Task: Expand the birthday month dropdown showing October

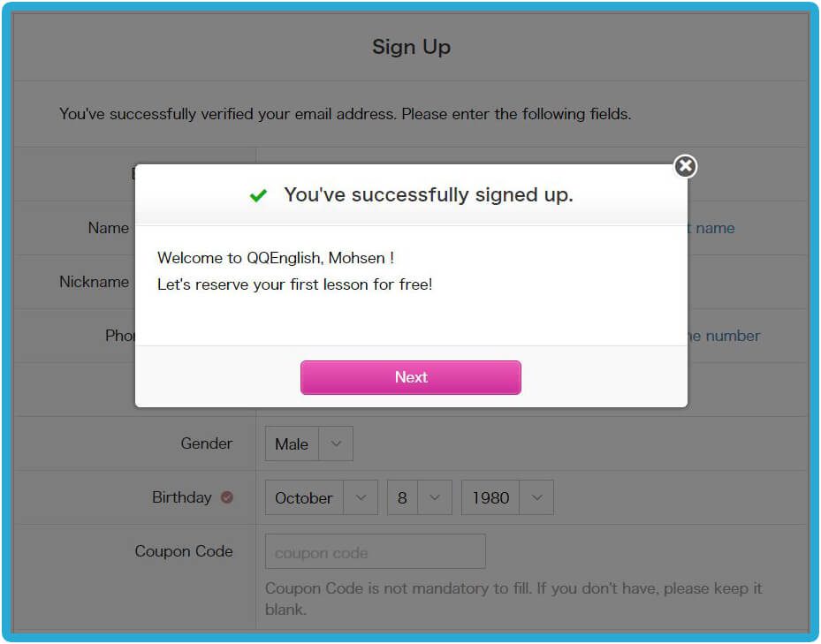Action: [x=321, y=497]
